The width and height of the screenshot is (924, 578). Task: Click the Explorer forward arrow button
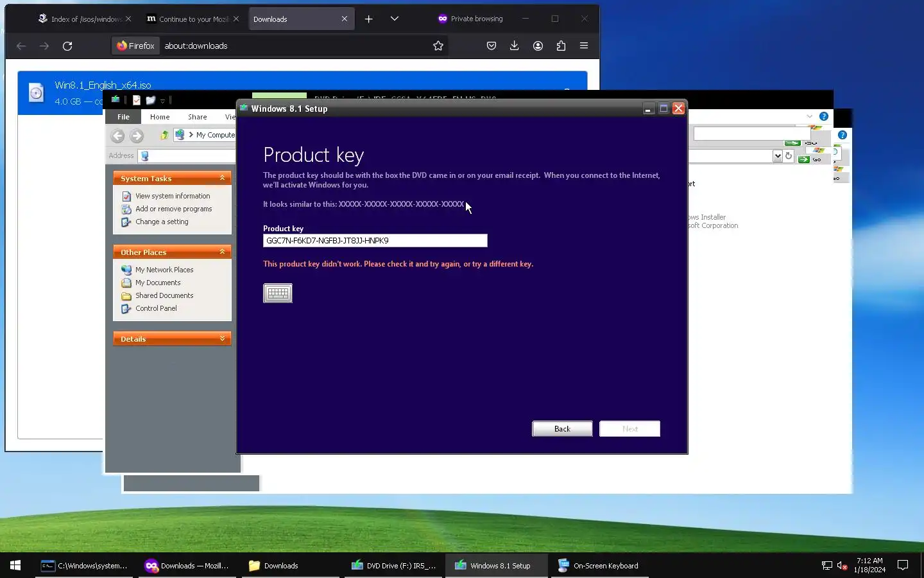click(x=137, y=136)
